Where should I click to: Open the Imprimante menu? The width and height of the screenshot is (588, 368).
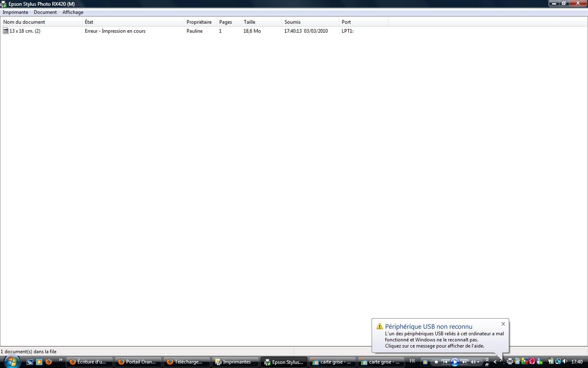point(16,12)
